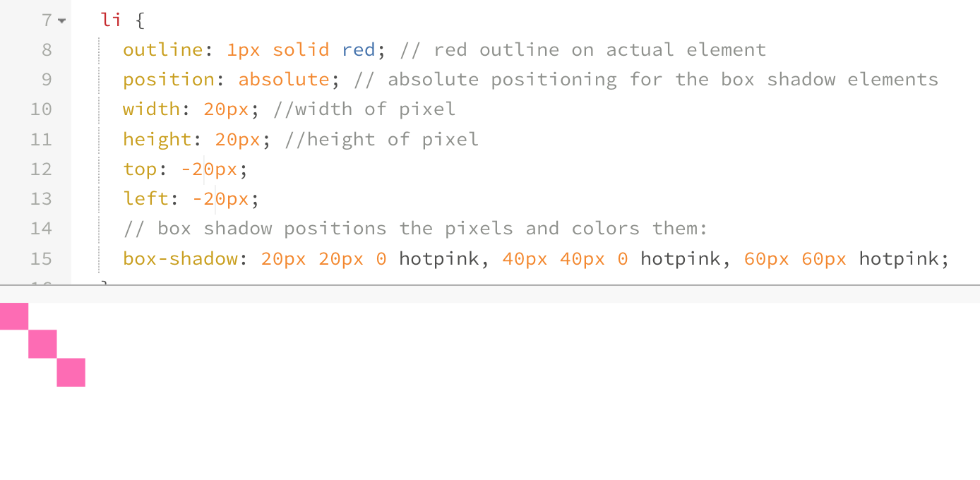Select line number 12 in gutter
Screen dimensions: 980x480
42,169
